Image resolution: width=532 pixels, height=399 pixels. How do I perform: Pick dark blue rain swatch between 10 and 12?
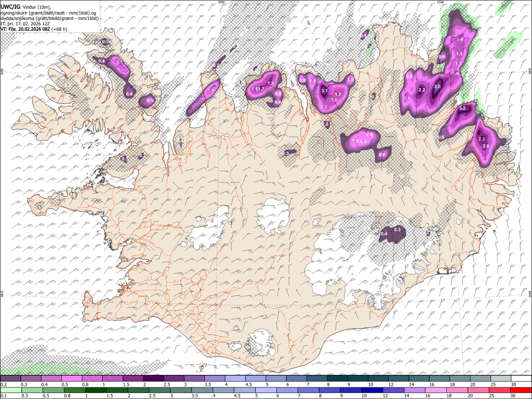tap(372, 390)
